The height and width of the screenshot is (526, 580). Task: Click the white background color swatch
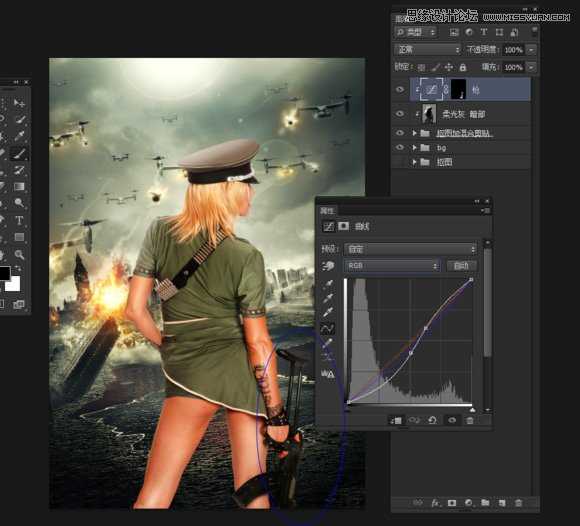(x=13, y=284)
